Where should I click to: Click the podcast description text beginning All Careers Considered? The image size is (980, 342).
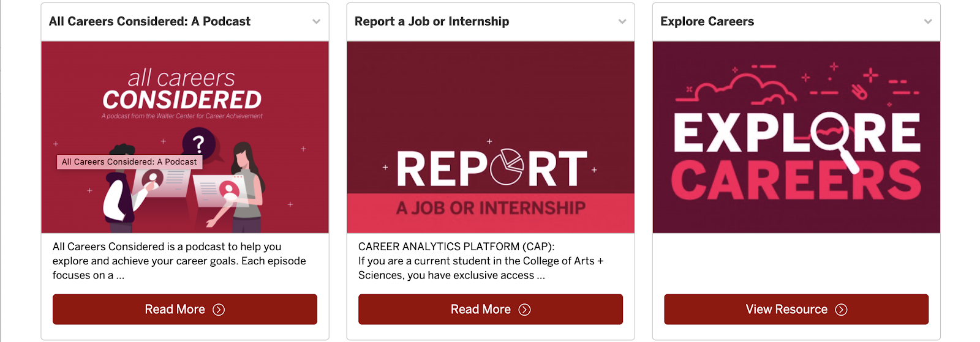click(x=179, y=261)
